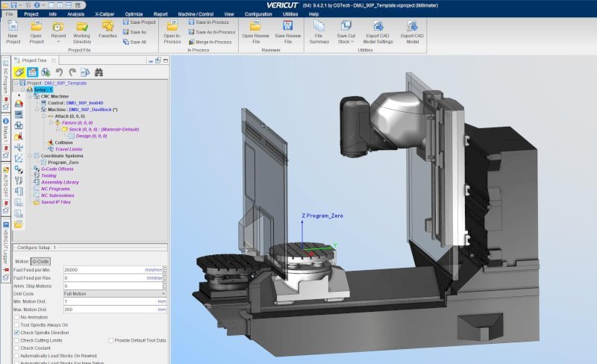Open the Configuration menu tab
Viewport: 597px width, 364px height.
point(258,14)
